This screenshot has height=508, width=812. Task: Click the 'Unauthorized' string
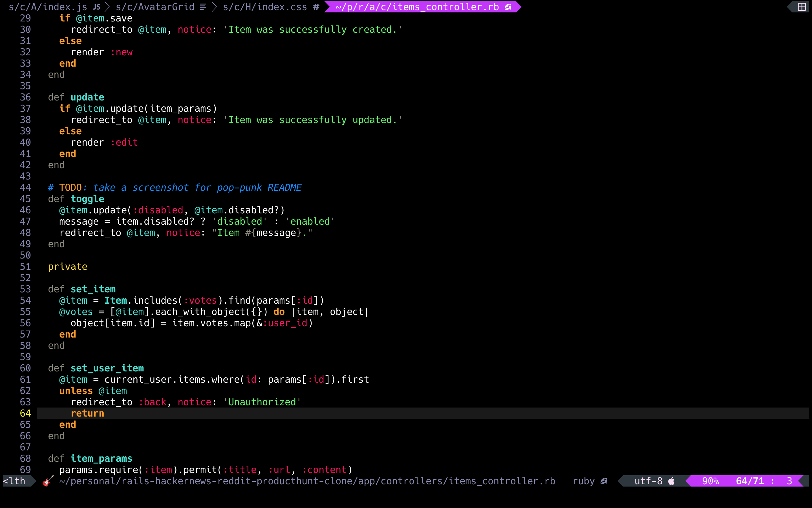click(x=262, y=402)
